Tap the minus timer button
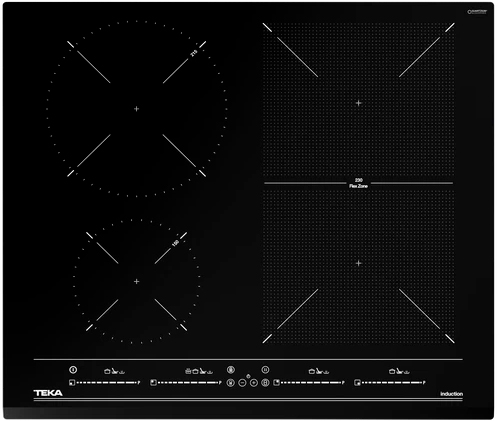This screenshot has width=497, height=421. click(x=242, y=383)
